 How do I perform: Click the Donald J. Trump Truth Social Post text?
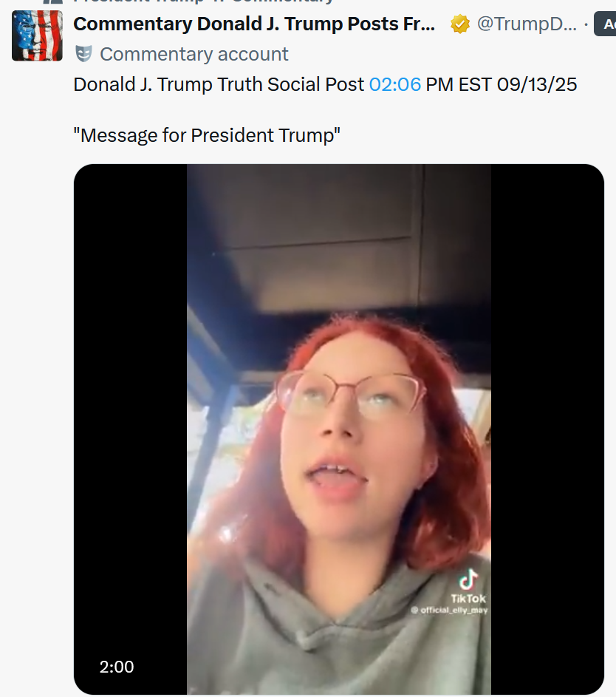coord(219,84)
